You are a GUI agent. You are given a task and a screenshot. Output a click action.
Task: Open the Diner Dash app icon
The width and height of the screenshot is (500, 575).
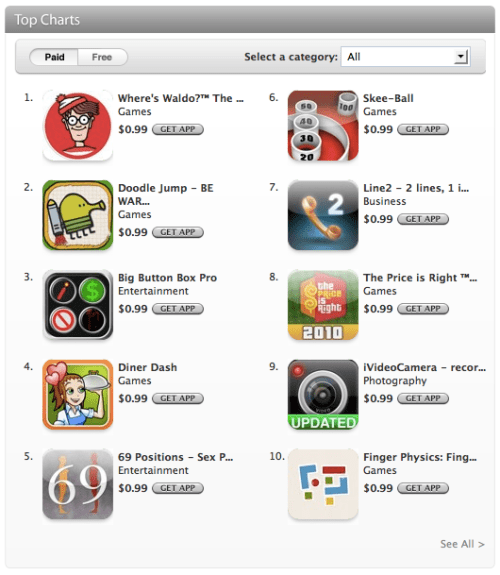click(77, 395)
